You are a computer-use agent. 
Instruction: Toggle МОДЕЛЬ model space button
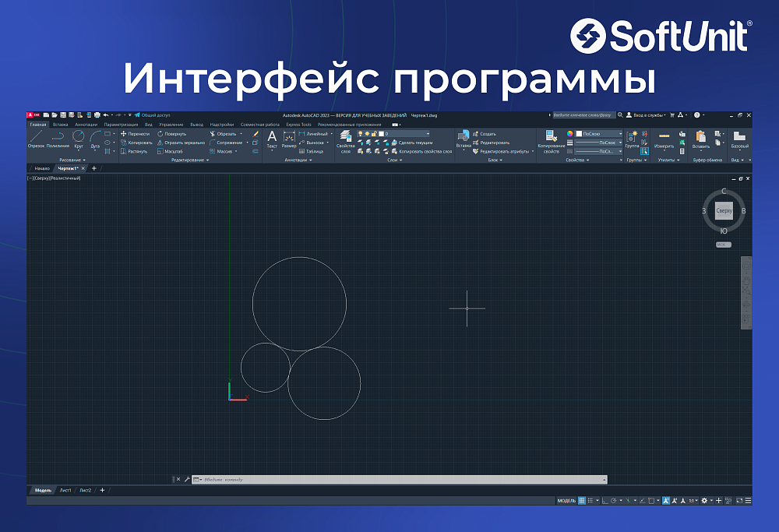[566, 500]
